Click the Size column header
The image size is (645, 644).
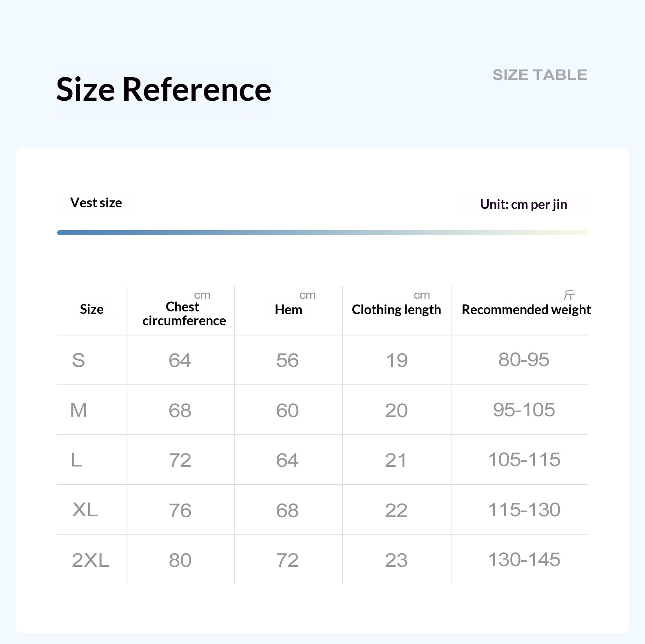pos(91,309)
